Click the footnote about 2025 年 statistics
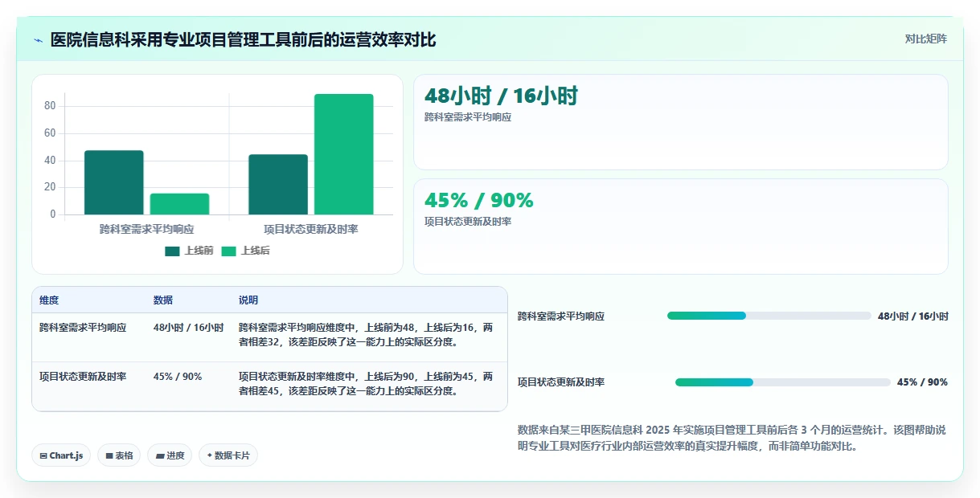 732,438
